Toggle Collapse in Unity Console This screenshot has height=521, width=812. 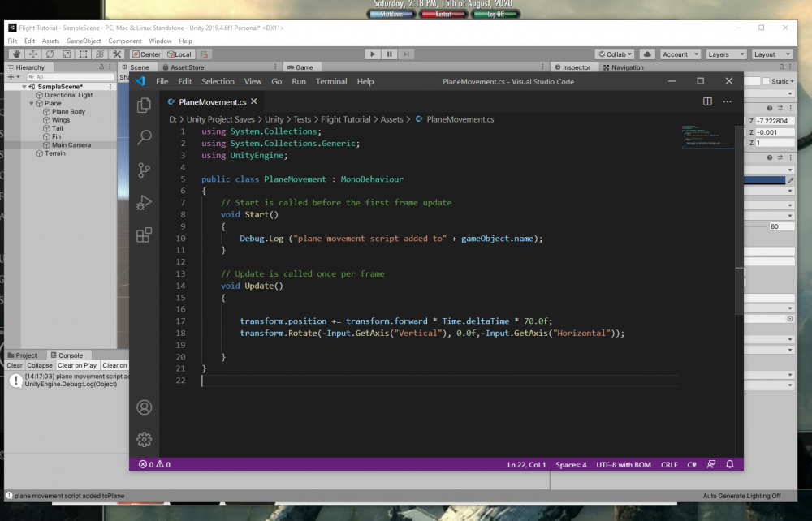40,365
